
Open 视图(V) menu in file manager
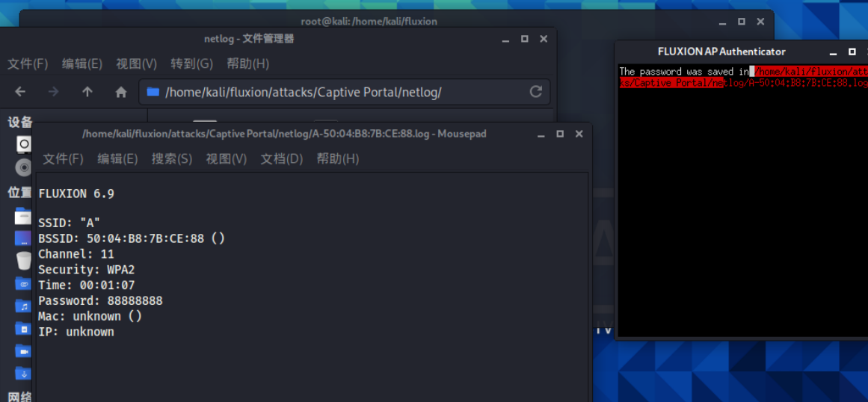(x=137, y=64)
